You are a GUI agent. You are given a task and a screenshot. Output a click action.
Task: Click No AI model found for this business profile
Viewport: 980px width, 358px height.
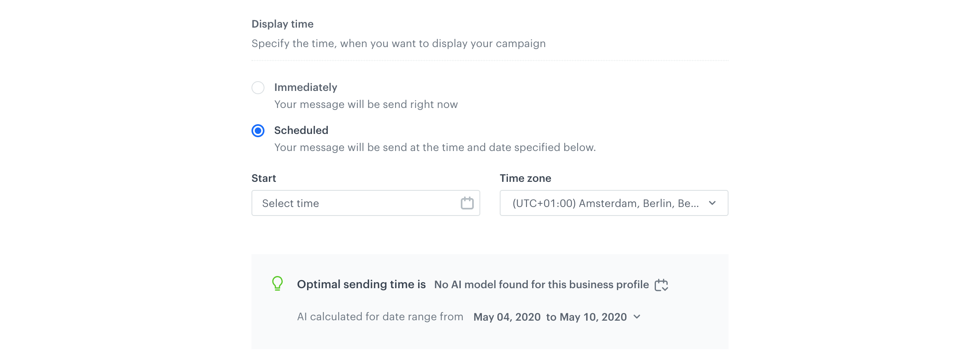tap(541, 285)
